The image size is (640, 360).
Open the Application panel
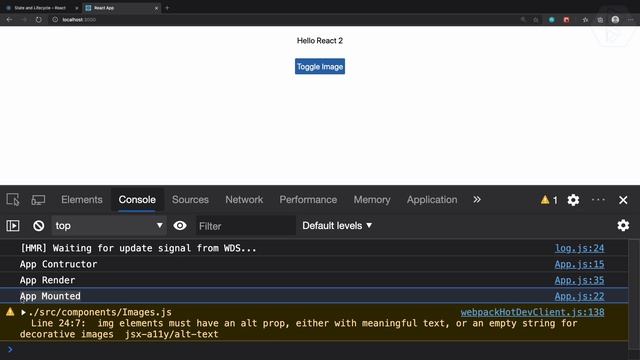tap(432, 200)
